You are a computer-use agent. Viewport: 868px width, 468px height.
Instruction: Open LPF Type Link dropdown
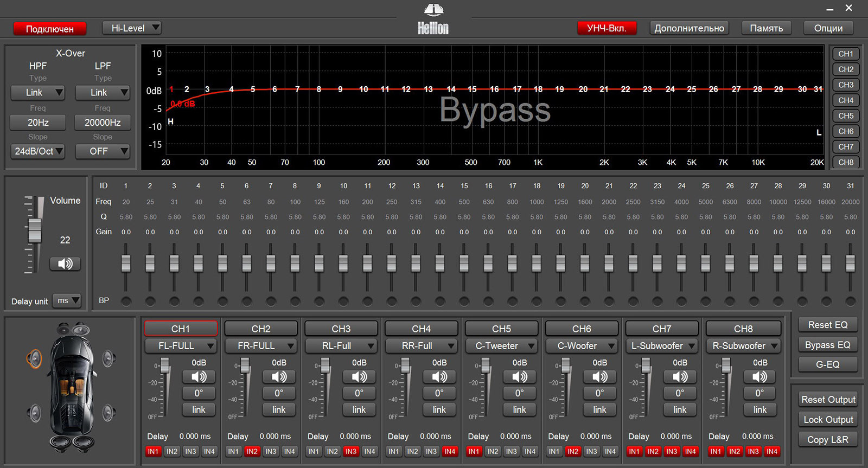point(103,93)
